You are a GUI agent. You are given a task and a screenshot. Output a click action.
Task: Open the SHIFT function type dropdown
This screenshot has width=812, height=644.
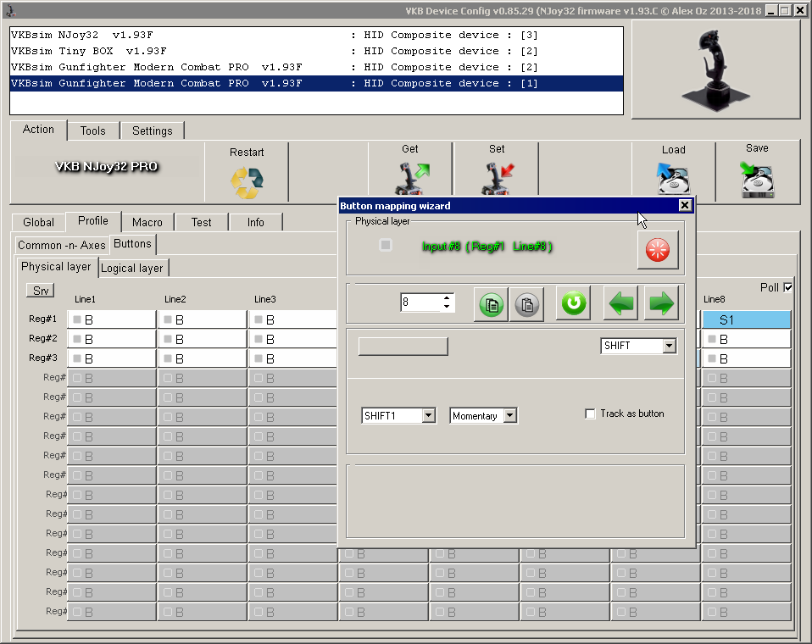669,345
